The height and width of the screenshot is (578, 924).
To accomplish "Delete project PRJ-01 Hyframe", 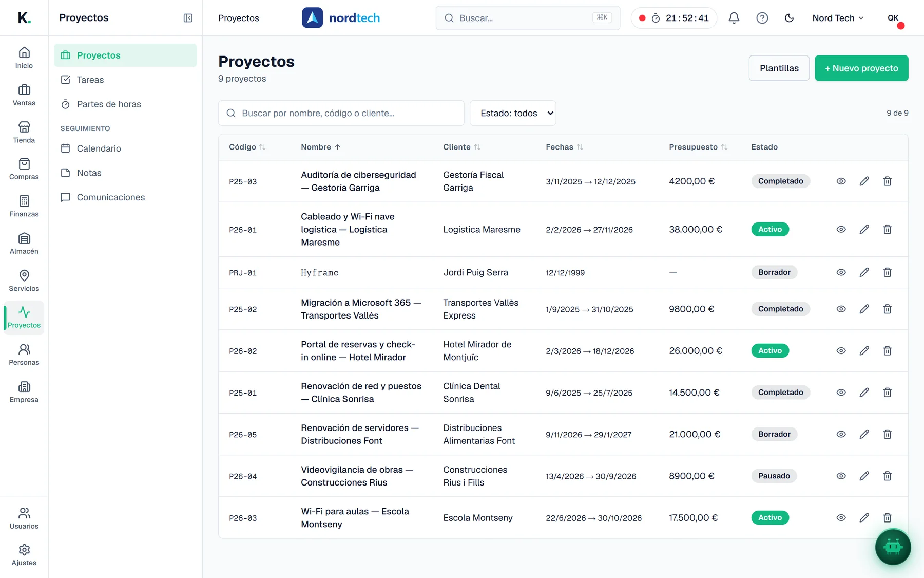I will click(888, 272).
